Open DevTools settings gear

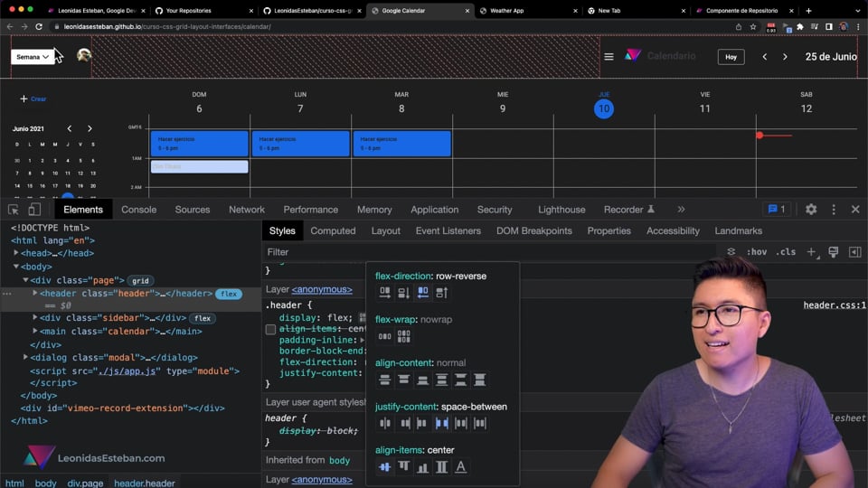[x=811, y=210]
